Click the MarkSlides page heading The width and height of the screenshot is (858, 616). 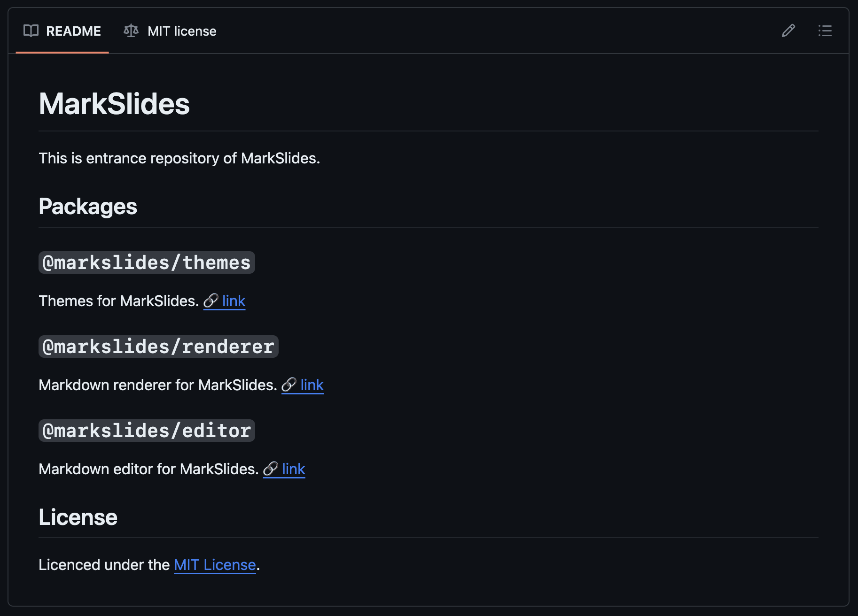click(114, 104)
